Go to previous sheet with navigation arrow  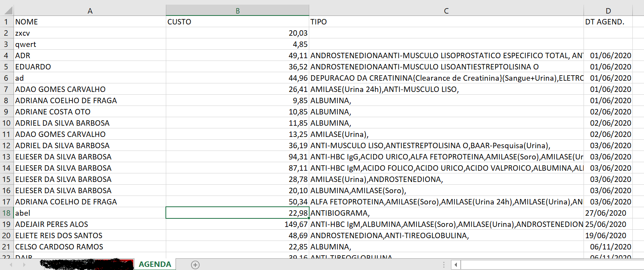click(x=11, y=265)
